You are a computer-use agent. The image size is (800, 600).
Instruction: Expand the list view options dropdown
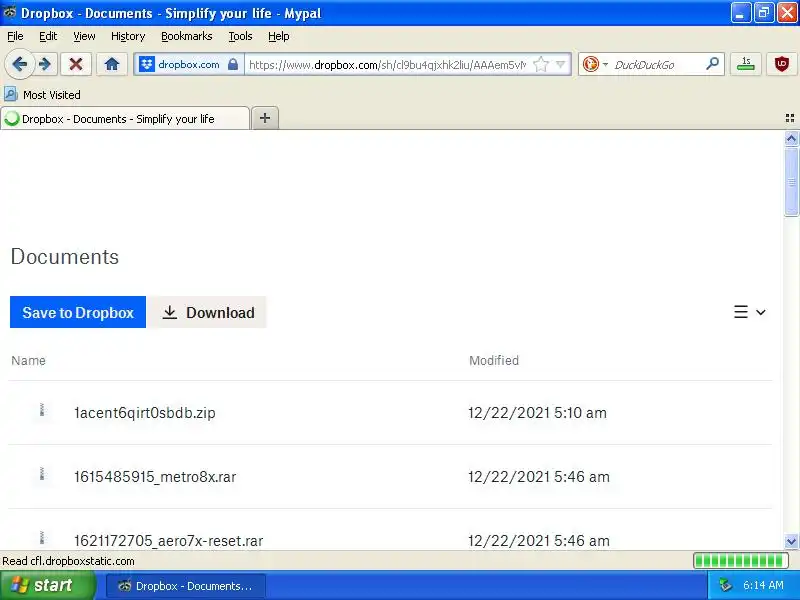click(x=749, y=312)
